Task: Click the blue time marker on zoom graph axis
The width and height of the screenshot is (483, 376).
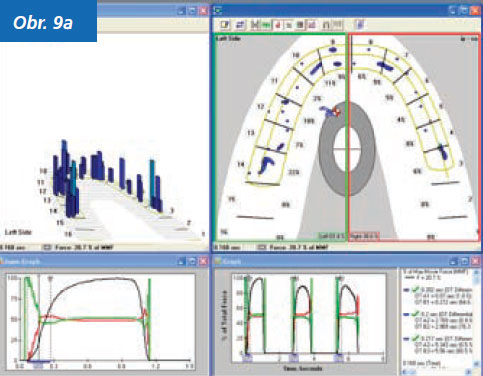Action: point(38,365)
